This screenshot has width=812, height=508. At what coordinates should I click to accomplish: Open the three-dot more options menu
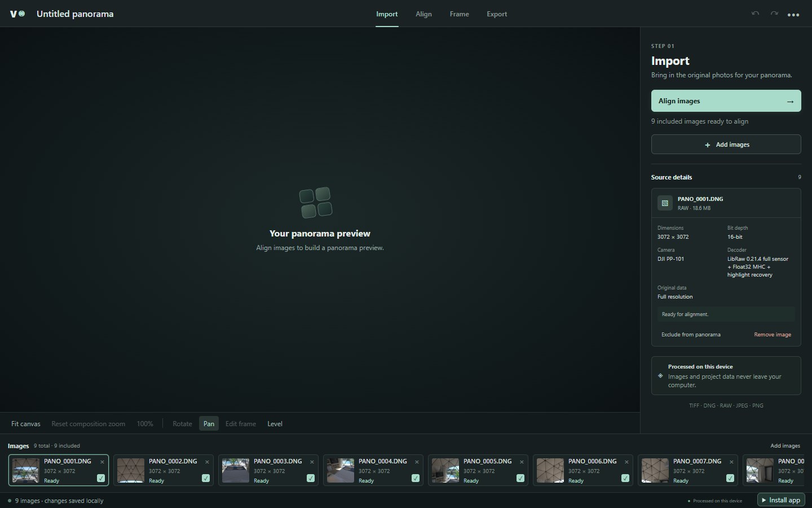coord(793,15)
